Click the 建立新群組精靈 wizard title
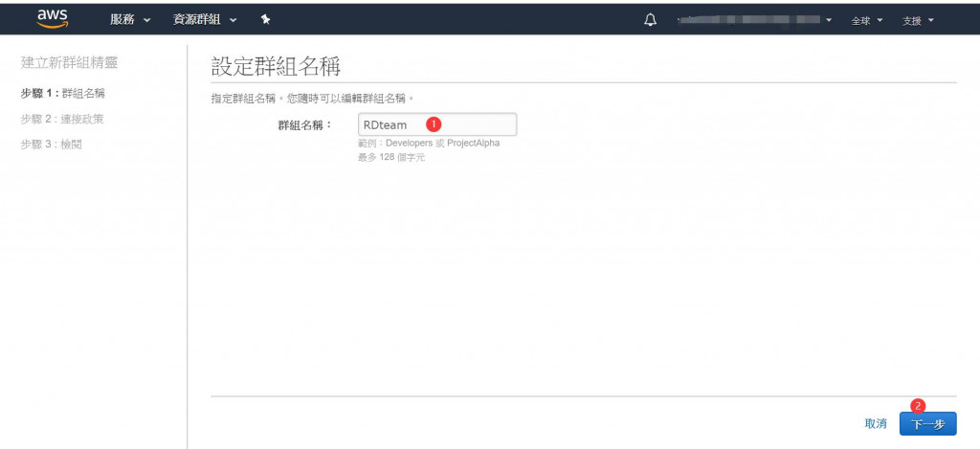The height and width of the screenshot is (449, 980). point(69,62)
